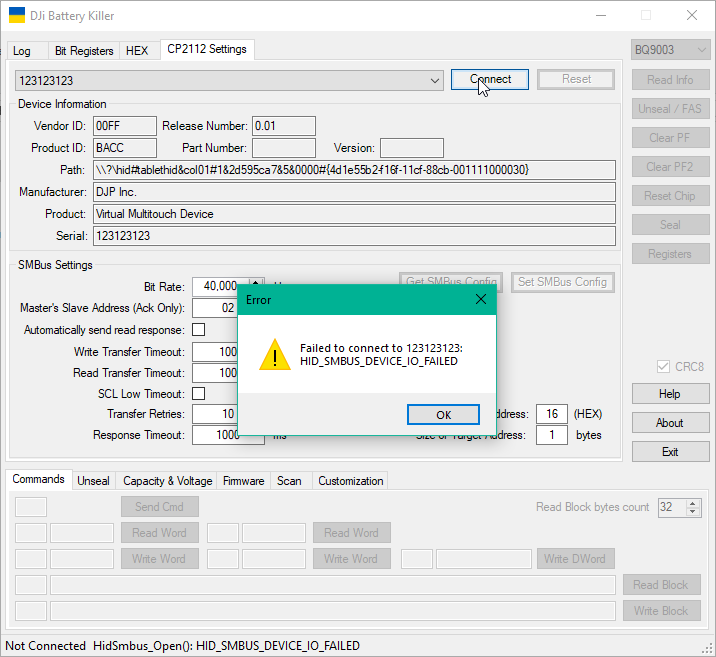Click the Seal button
This screenshot has height=657, width=716.
[670, 225]
